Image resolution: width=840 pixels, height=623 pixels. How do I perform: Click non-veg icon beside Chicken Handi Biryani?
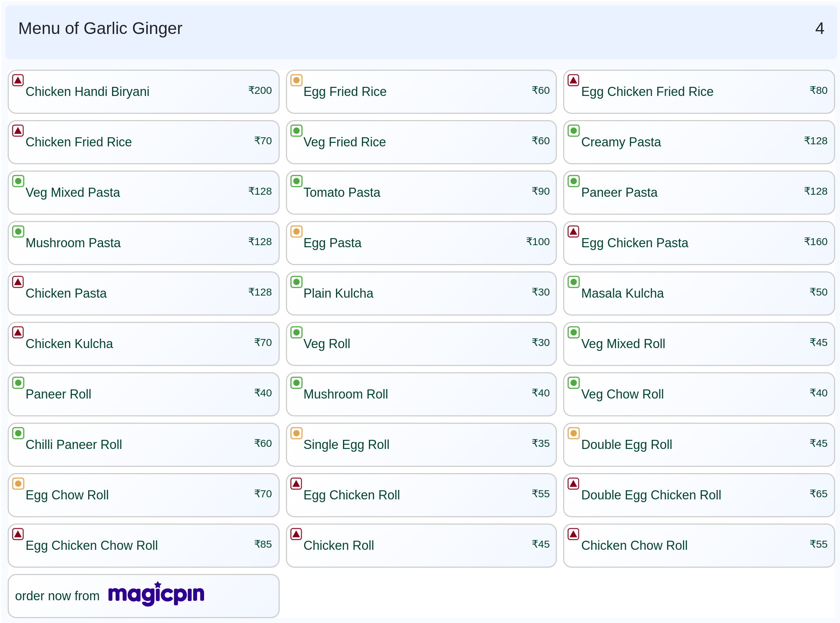18,80
